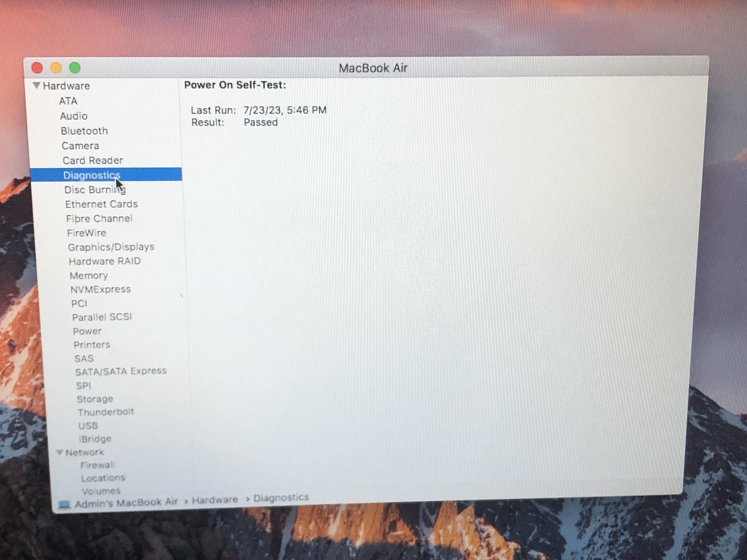The image size is (747, 560).
Task: Click the Power On Self-Test heading
Action: 235,85
